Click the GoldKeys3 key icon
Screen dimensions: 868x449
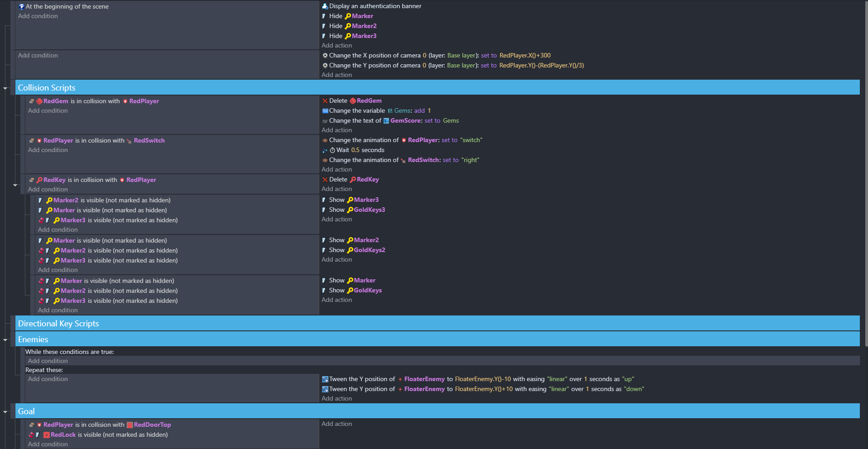pos(350,210)
